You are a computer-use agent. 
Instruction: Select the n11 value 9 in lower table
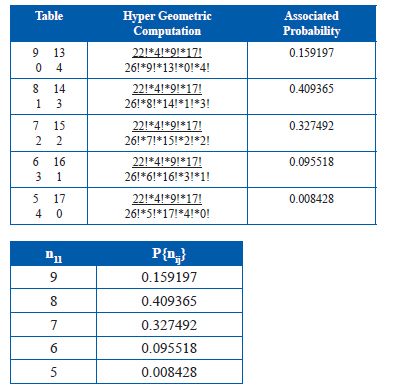click(x=54, y=277)
